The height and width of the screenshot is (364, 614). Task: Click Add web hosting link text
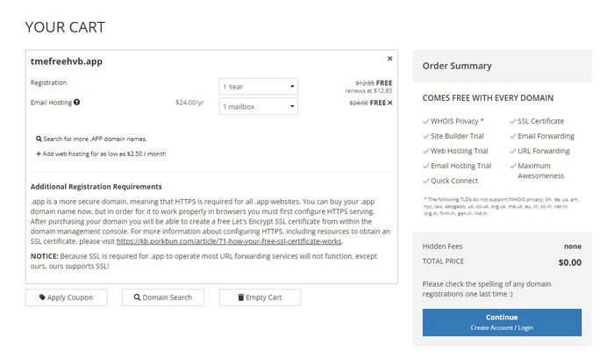point(104,153)
